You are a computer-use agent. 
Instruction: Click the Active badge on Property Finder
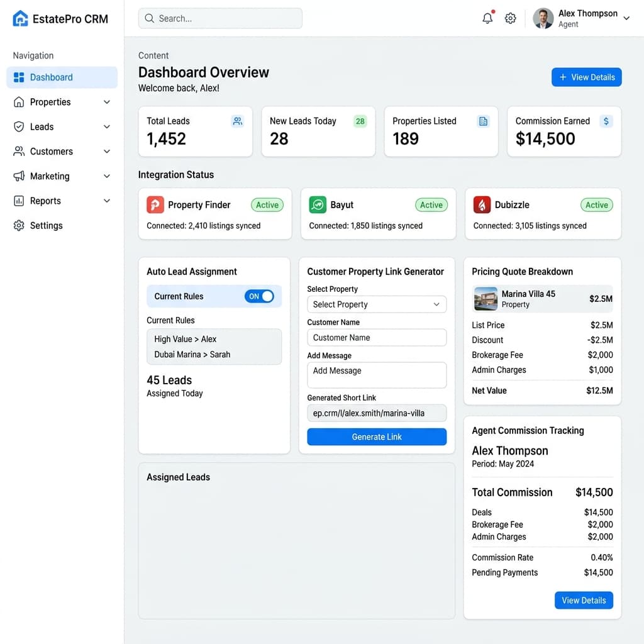pyautogui.click(x=267, y=204)
